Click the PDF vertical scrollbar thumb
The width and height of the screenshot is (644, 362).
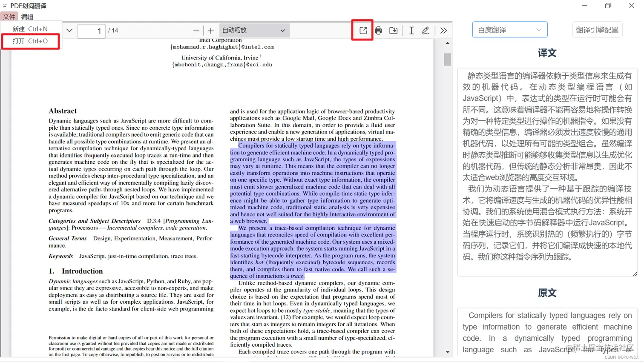pyautogui.click(x=447, y=59)
